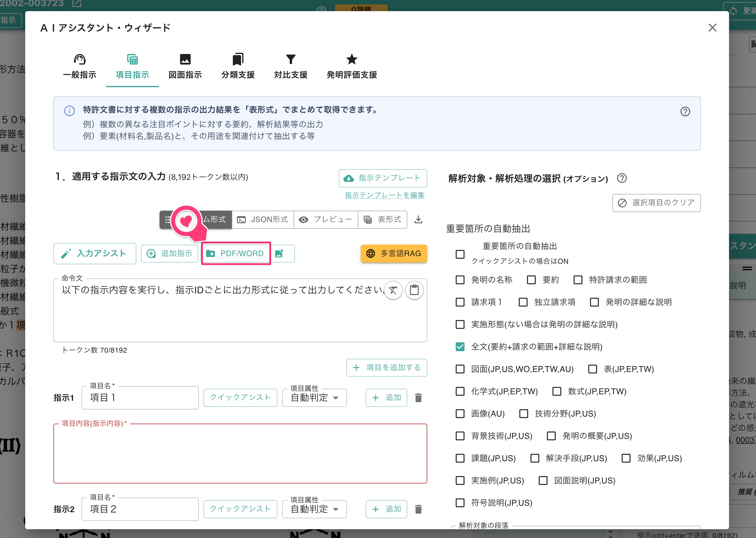Click the download icon beside 表形式
The height and width of the screenshot is (538, 756).
[418, 219]
